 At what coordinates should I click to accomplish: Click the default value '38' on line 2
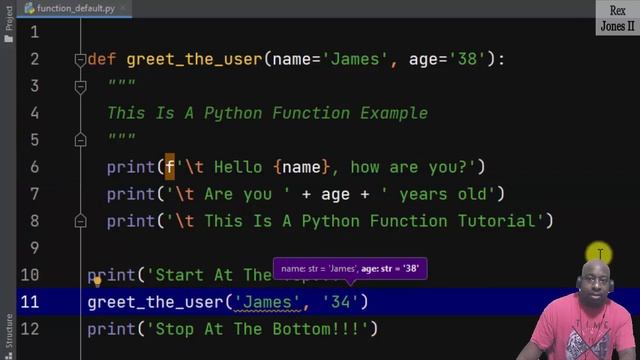click(467, 59)
